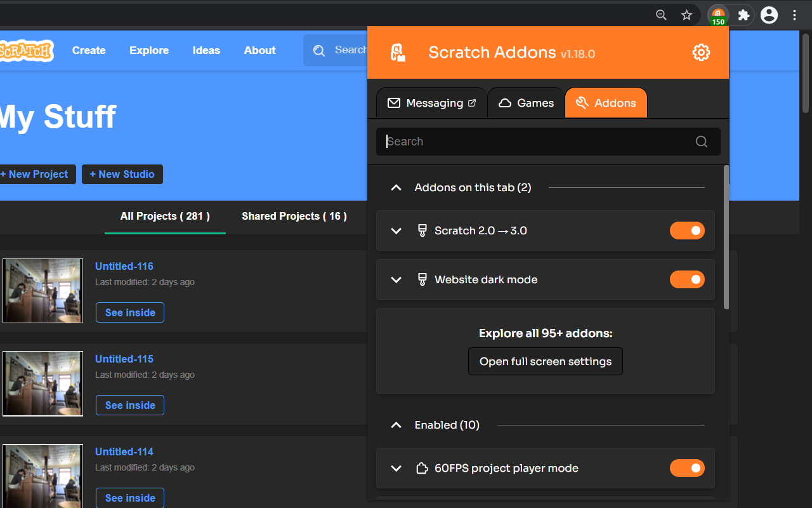Switch to the Games tab

point(525,102)
